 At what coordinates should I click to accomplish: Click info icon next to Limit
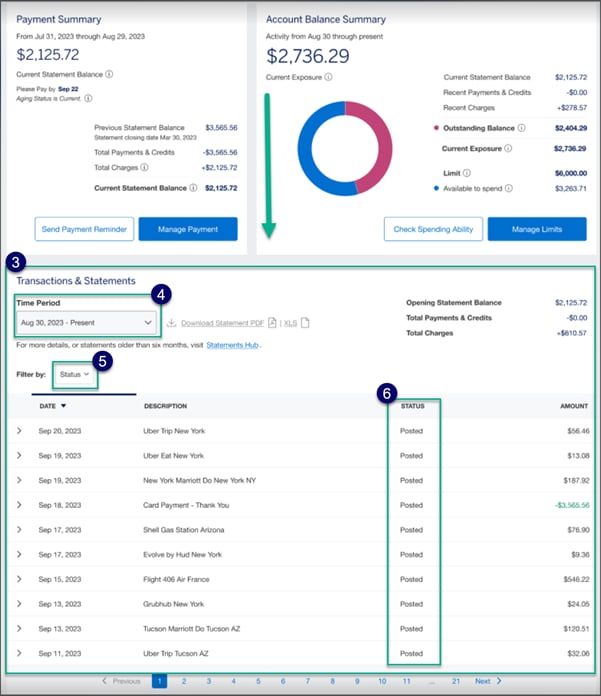pos(465,172)
